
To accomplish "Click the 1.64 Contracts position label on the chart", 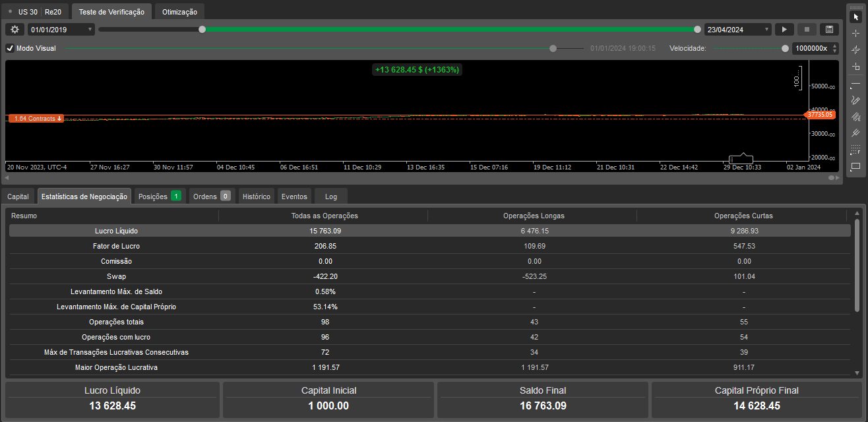I will [x=36, y=119].
